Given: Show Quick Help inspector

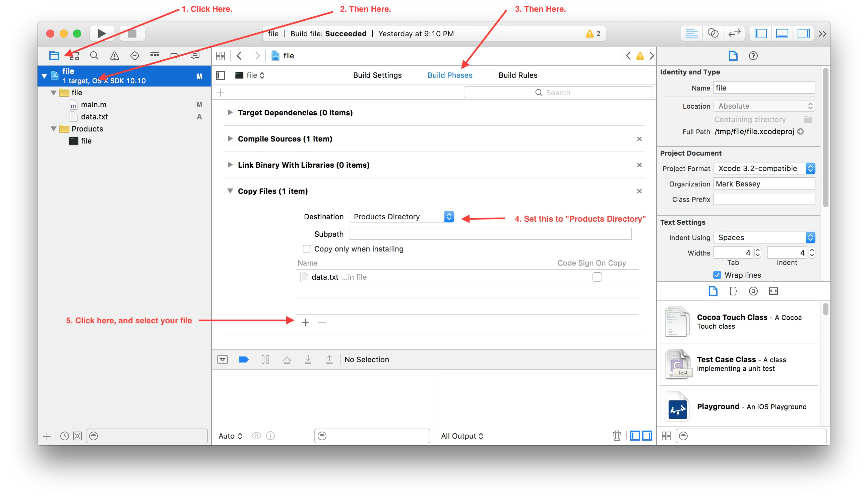Looking at the screenshot, I should 753,56.
